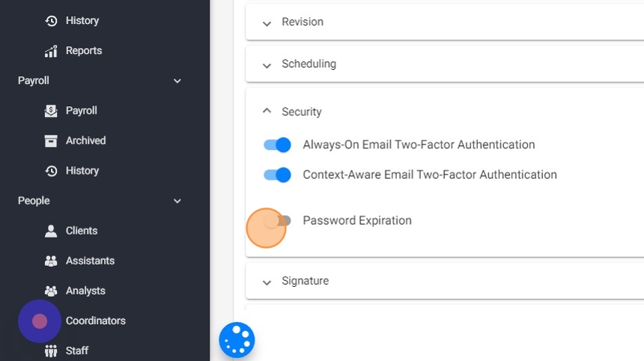The image size is (644, 361).
Task: Open the Coordinators menu item
Action: pos(95,321)
